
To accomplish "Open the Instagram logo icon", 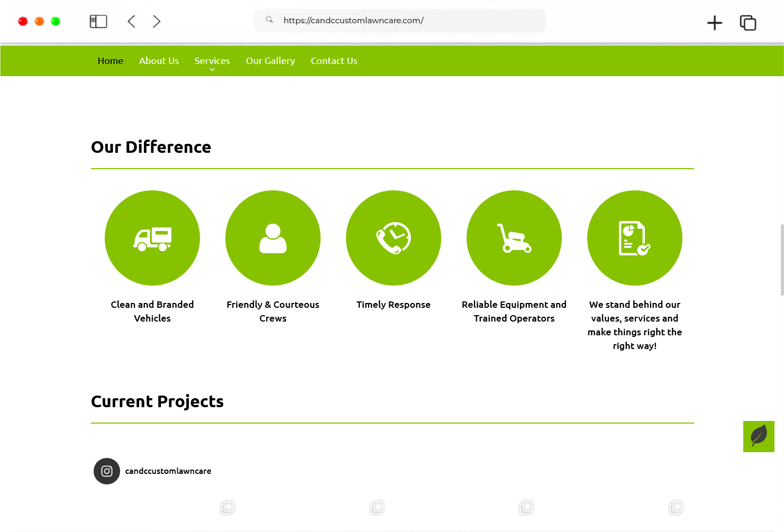I will coord(107,471).
